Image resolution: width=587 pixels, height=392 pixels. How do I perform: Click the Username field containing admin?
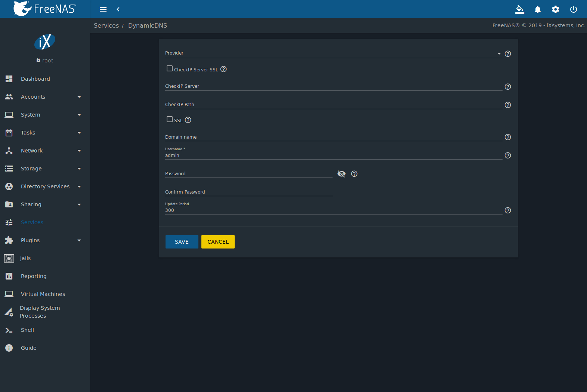pos(334,155)
